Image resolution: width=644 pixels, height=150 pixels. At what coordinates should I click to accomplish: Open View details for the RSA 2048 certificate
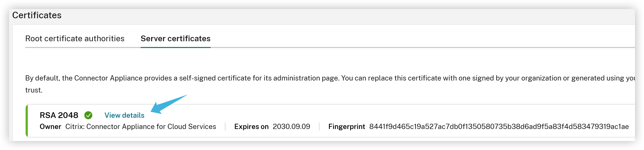coord(124,115)
